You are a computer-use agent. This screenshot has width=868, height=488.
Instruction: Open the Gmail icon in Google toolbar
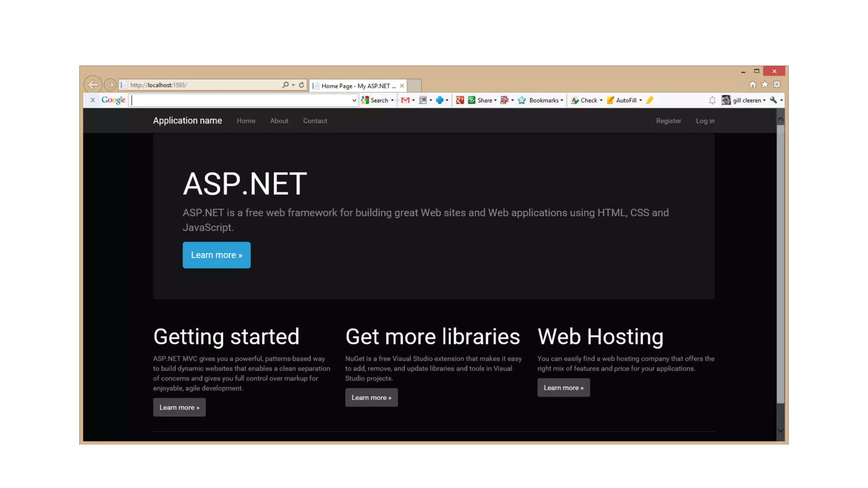pyautogui.click(x=405, y=100)
